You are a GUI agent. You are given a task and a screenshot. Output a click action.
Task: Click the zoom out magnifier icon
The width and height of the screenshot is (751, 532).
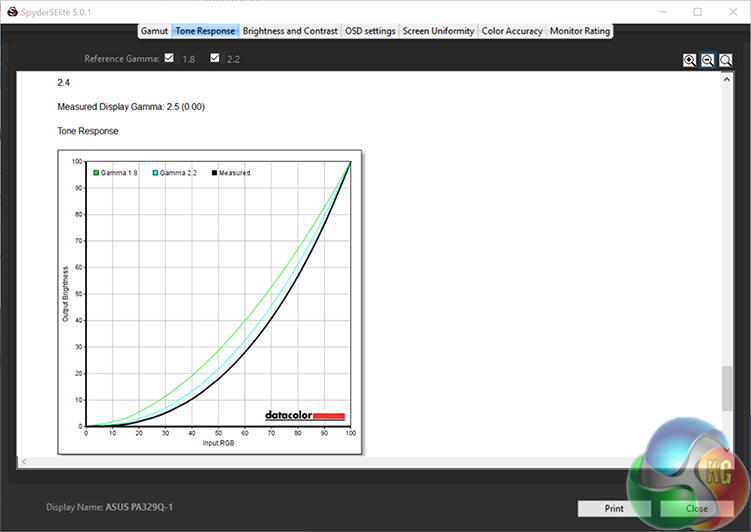[708, 60]
